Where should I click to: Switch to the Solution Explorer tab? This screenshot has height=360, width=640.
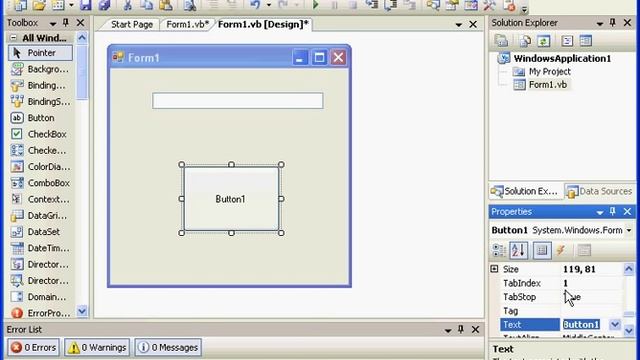click(x=525, y=191)
